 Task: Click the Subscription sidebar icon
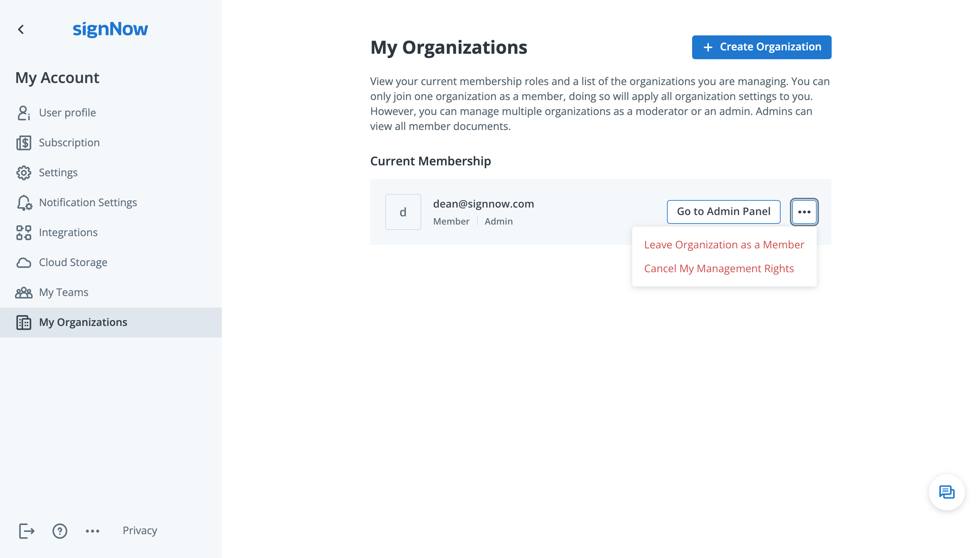(24, 142)
